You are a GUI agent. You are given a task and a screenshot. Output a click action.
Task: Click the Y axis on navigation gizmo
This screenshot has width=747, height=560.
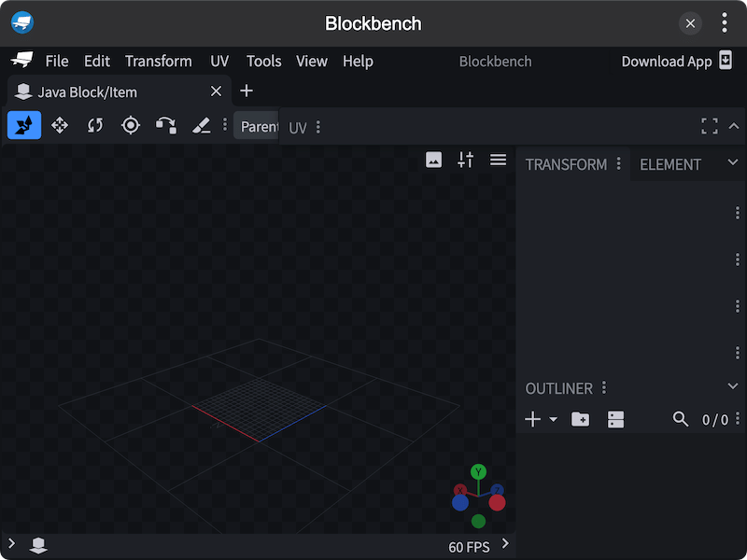click(x=478, y=472)
